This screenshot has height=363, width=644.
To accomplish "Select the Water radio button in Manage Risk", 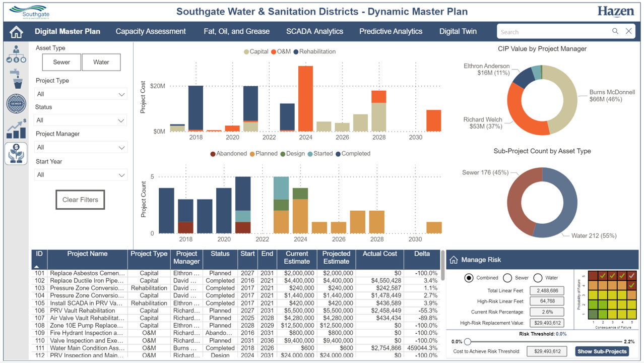I will click(x=538, y=278).
